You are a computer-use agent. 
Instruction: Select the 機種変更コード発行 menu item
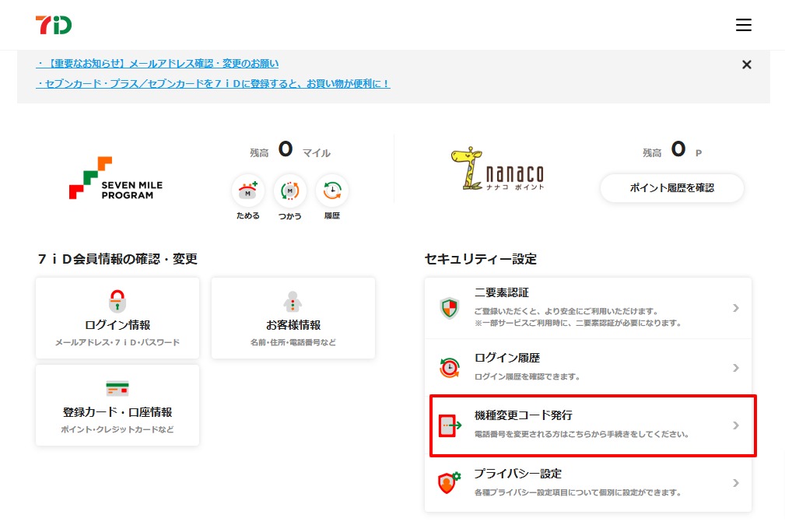[591, 425]
